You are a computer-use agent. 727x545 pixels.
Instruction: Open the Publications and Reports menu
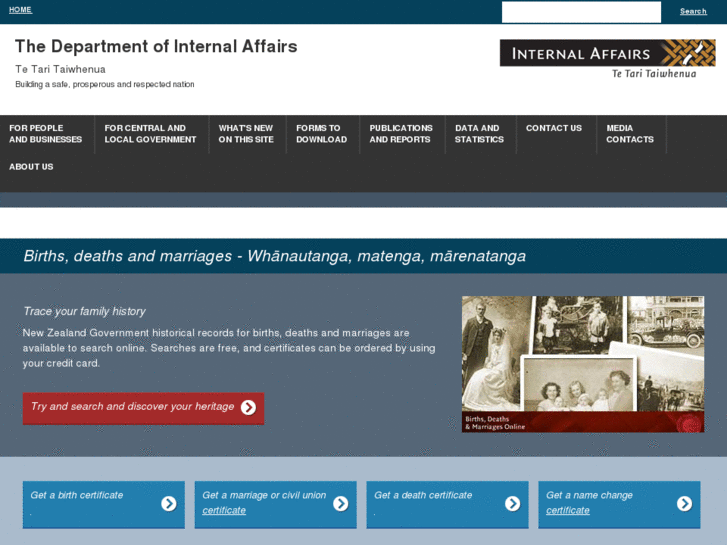coord(401,134)
